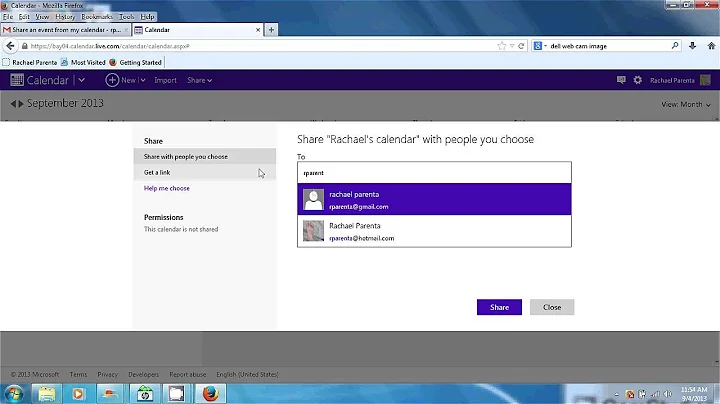Open the Edit menu

pyautogui.click(x=24, y=17)
